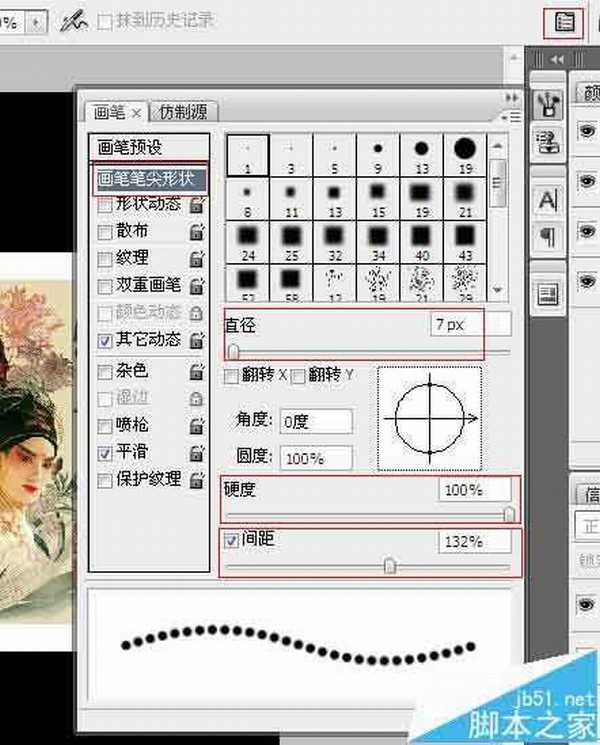Screen dimensions: 600x745
Task: Enable 形状动态 checkbox
Action: click(104, 206)
